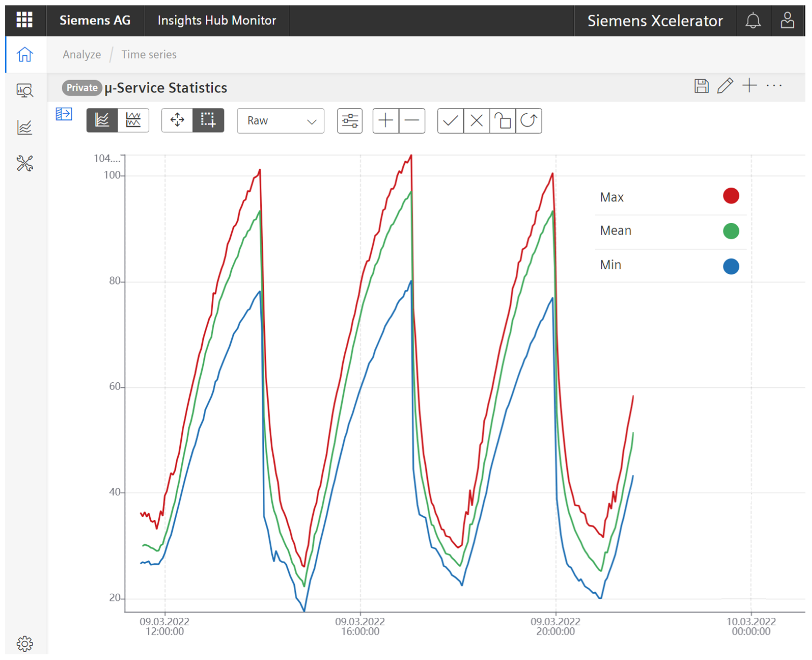
Task: Open the Raw aggregation dropdown
Action: click(x=281, y=121)
